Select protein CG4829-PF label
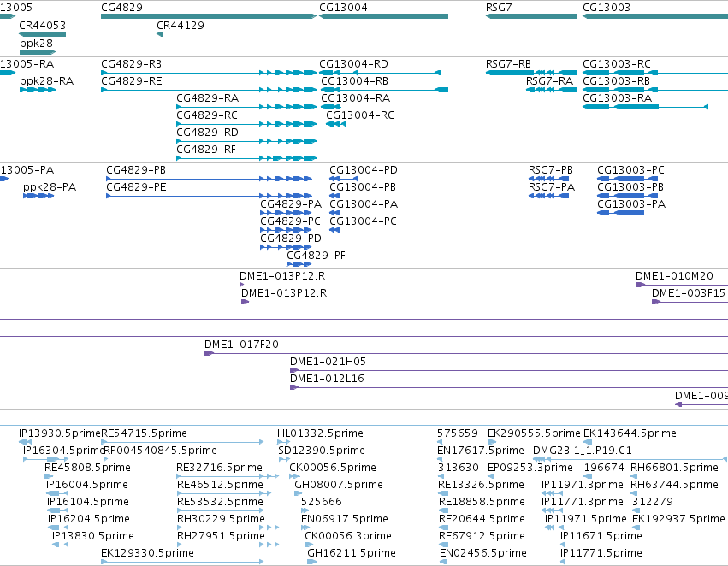The image size is (728, 566). point(317,255)
